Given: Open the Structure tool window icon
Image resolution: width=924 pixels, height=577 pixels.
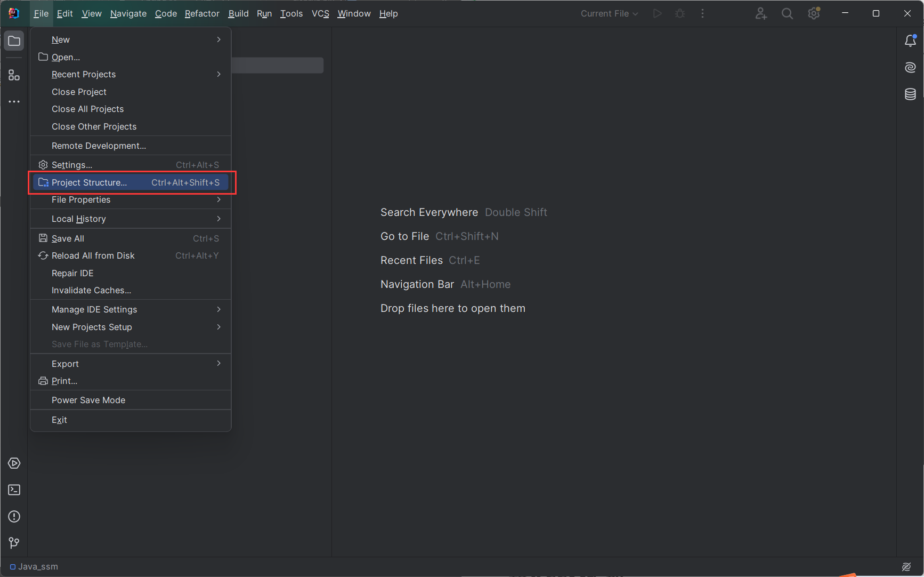Looking at the screenshot, I should click(14, 75).
